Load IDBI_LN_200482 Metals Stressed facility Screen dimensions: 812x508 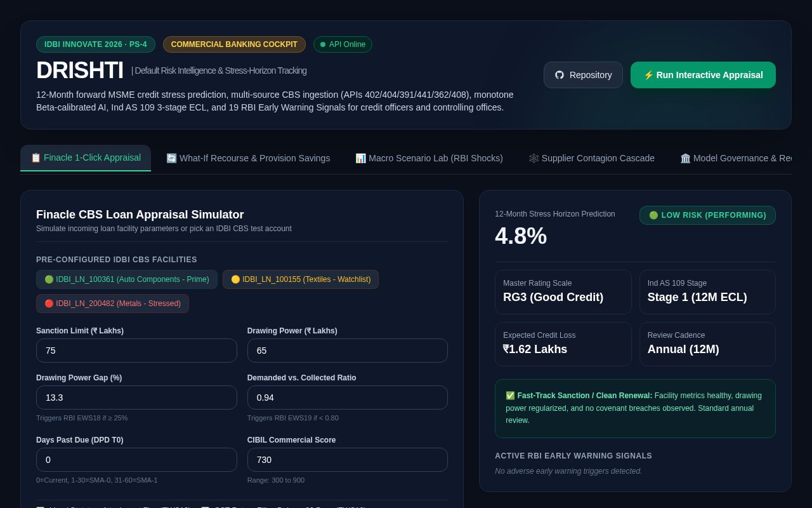(x=112, y=304)
